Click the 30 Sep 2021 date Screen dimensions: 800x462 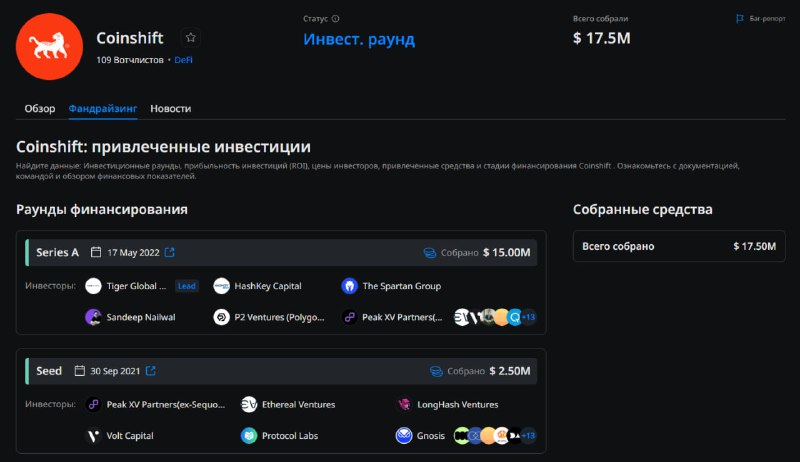115,371
